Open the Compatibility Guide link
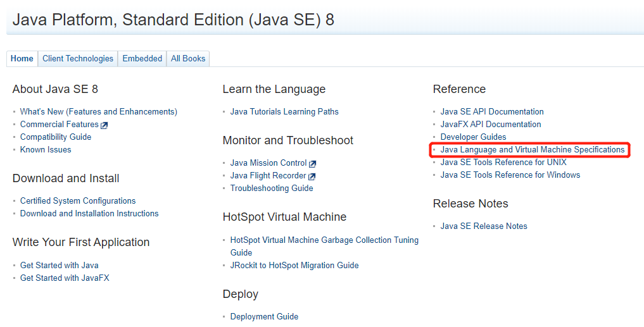The image size is (644, 327). coord(56,137)
